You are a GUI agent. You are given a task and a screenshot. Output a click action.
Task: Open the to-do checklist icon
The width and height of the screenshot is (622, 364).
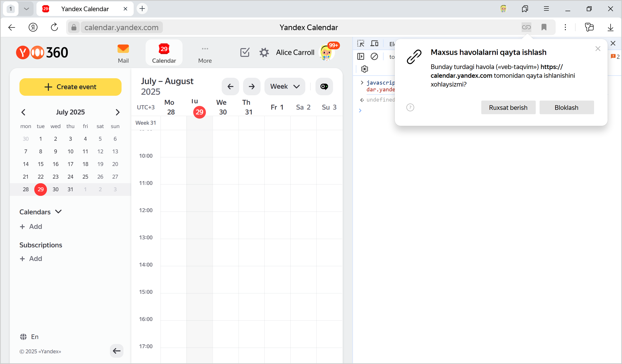(245, 52)
